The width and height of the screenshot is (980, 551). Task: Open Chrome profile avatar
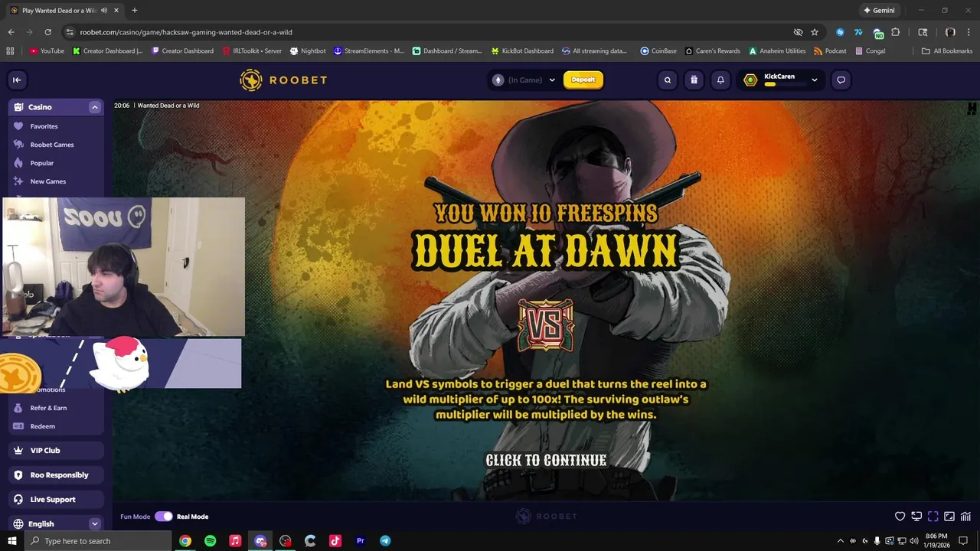click(950, 32)
